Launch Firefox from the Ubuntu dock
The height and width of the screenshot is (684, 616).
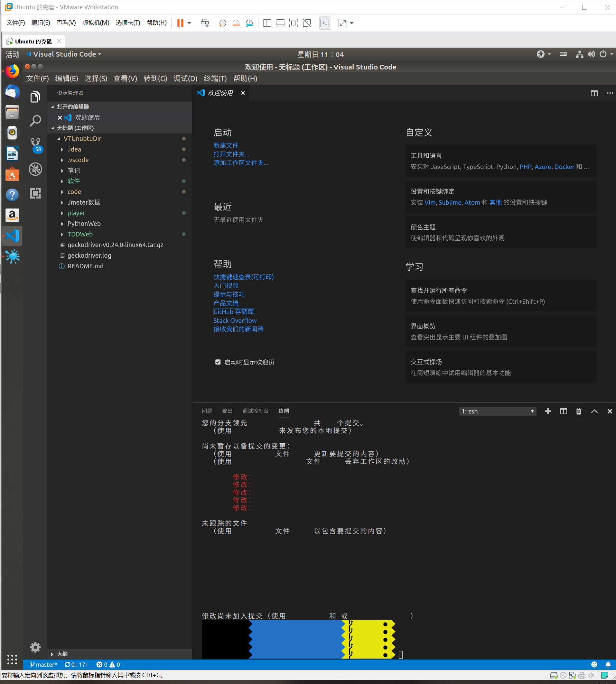pos(12,71)
